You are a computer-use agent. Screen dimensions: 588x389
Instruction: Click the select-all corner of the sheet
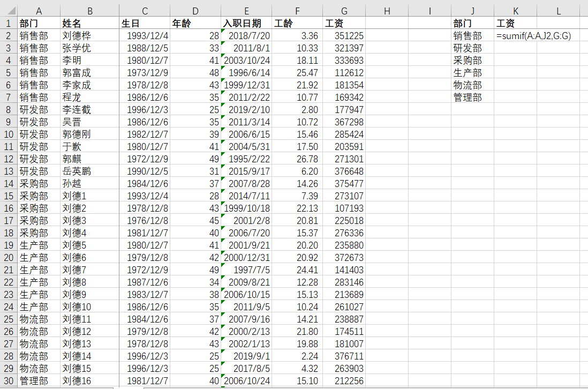coord(9,11)
